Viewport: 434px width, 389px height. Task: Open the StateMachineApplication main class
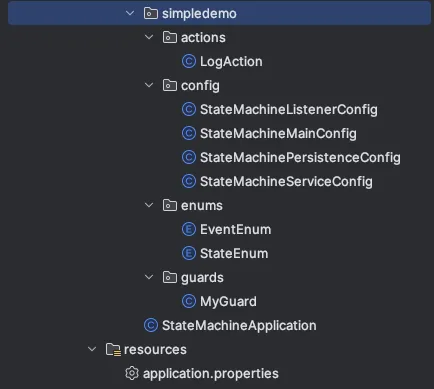click(x=239, y=326)
